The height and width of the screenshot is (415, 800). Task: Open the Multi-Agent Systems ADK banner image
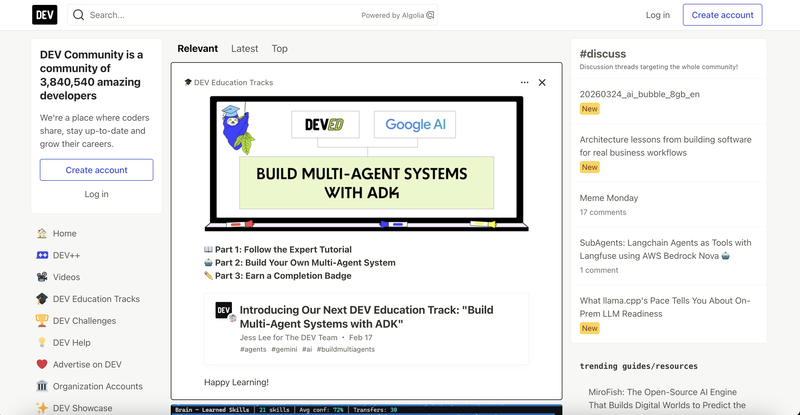pyautogui.click(x=366, y=163)
